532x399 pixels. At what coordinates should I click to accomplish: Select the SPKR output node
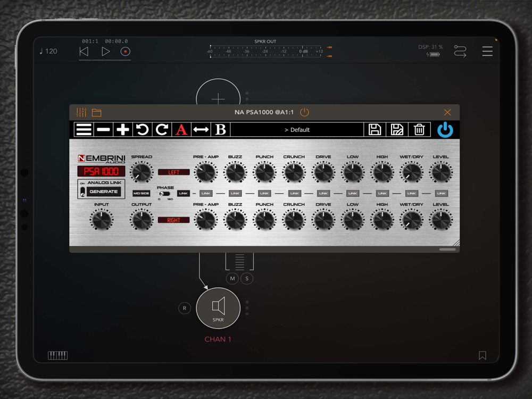tap(218, 308)
